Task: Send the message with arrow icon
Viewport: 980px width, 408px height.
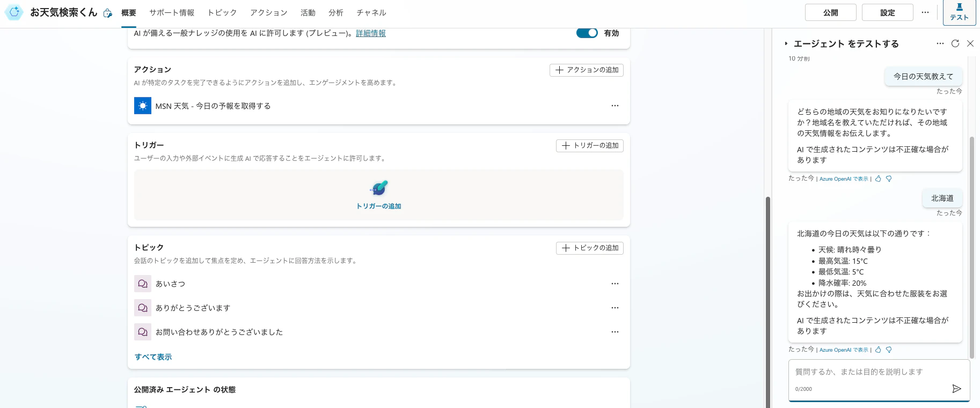Action: (x=956, y=389)
